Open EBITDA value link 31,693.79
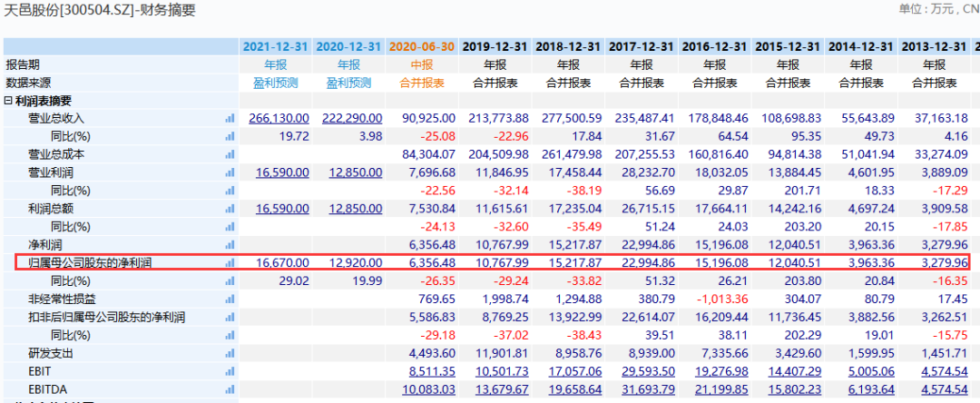Screen dimensions: 980x403 649,390
